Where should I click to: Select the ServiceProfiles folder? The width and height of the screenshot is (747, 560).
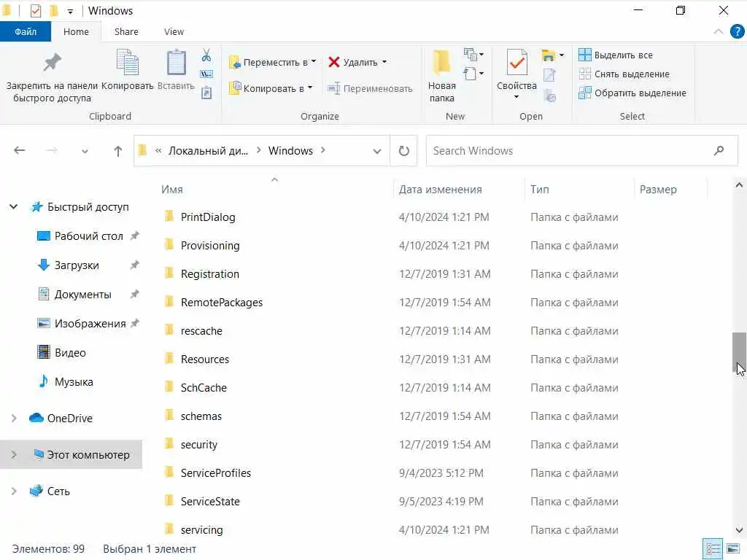click(x=215, y=472)
